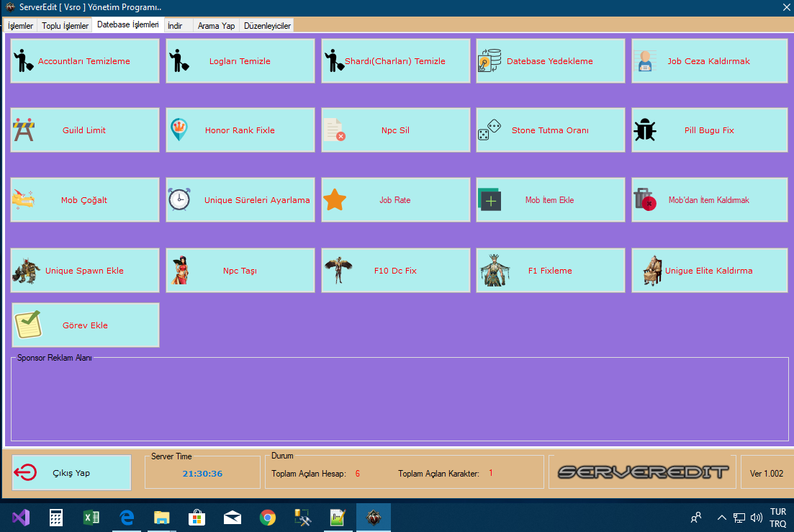Click the Job Ceza Kaldırmak person icon
Screen dimensions: 794x532
[x=645, y=60]
